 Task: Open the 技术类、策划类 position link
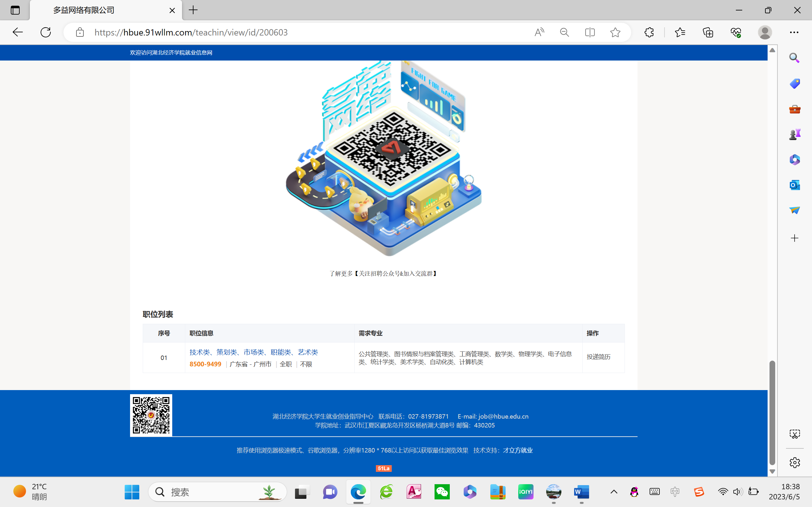[253, 352]
